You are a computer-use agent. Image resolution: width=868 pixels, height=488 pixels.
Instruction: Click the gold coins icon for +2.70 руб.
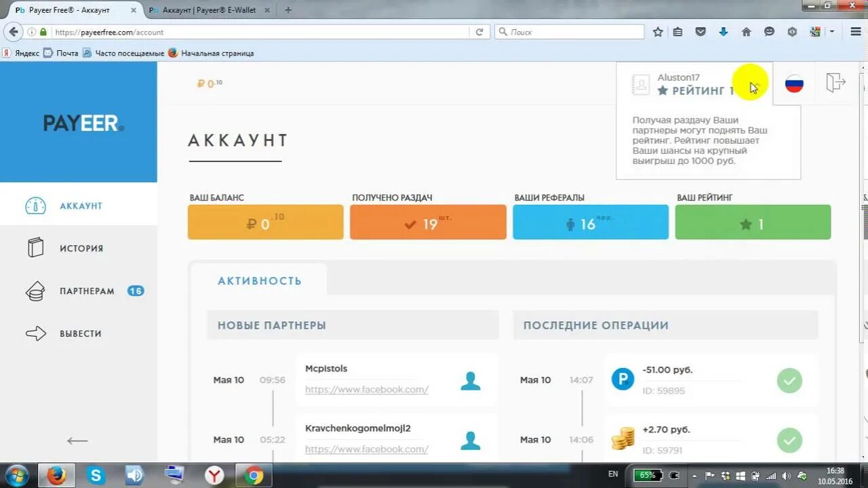coord(623,439)
